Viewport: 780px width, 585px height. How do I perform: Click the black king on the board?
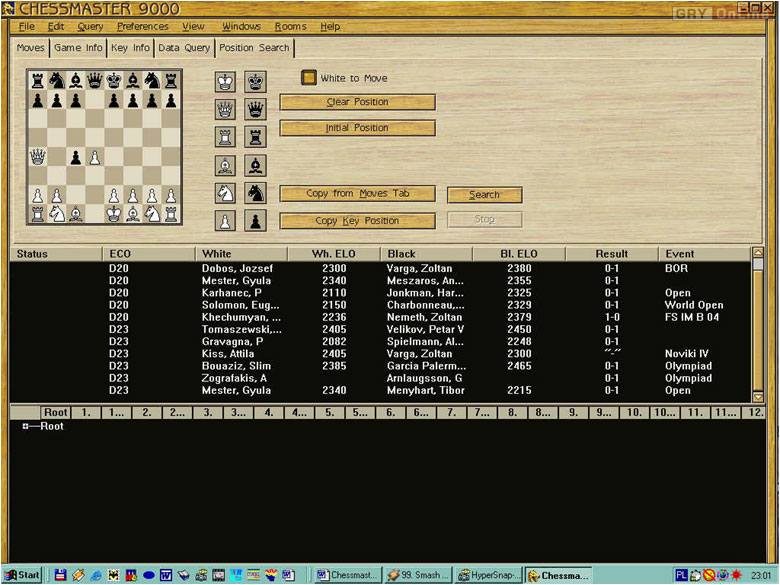(x=114, y=80)
